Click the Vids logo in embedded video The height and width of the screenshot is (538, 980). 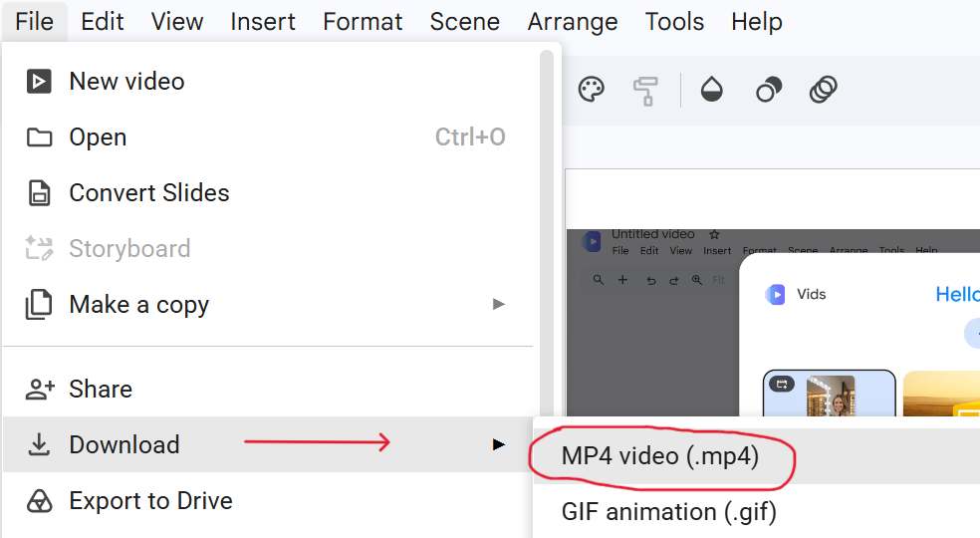[776, 294]
